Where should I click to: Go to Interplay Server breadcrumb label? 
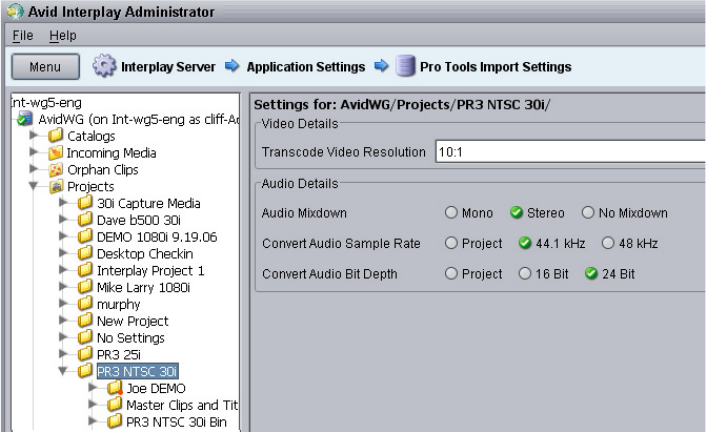[x=168, y=67]
